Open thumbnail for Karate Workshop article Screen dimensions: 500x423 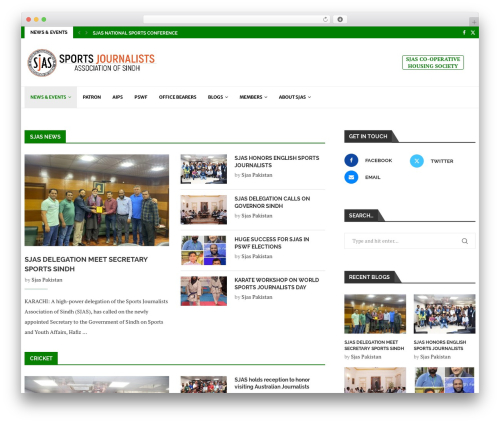click(204, 291)
